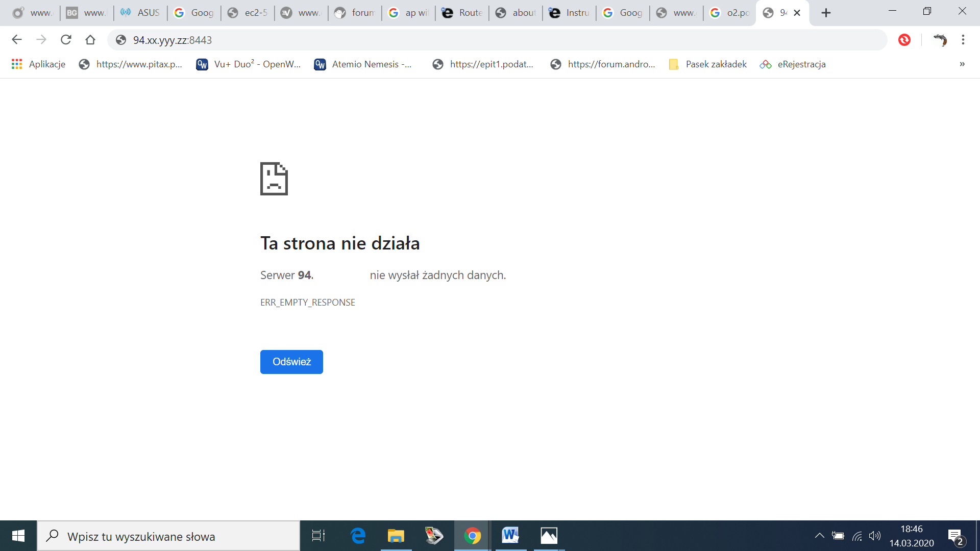Expand hidden system tray icons
Viewport: 980px width, 551px height.
pos(819,536)
